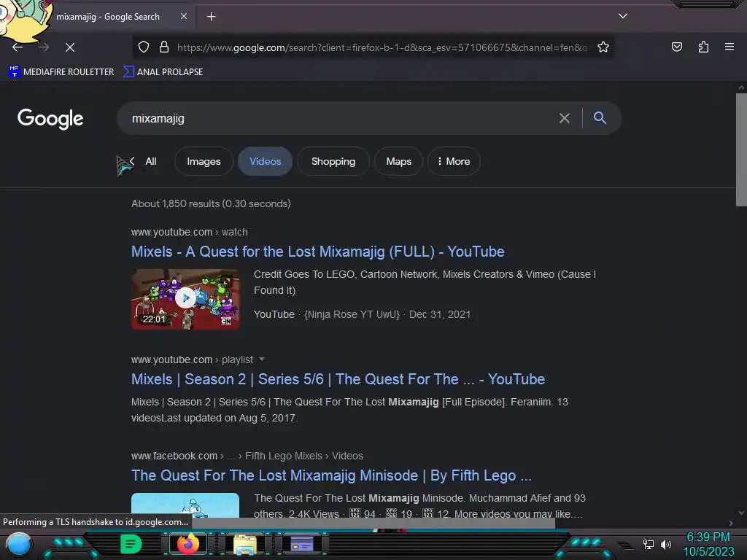The image size is (747, 560).
Task: View site security padlock info
Action: pos(164,47)
